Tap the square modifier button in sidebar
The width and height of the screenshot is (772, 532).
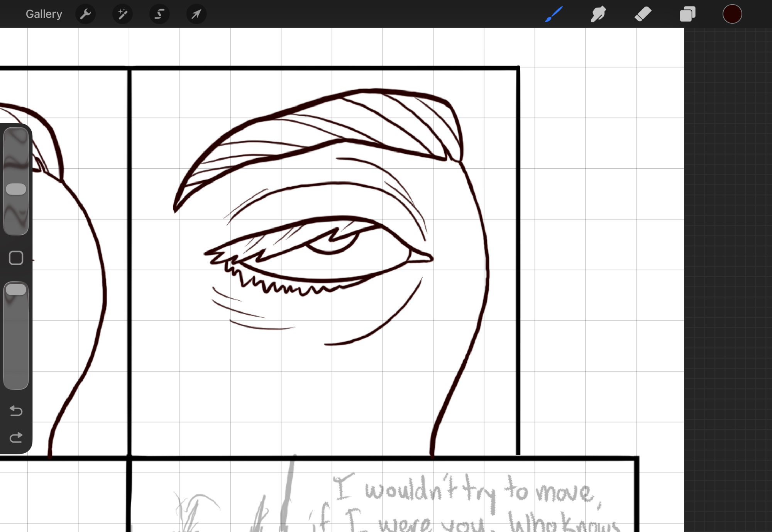point(16,258)
